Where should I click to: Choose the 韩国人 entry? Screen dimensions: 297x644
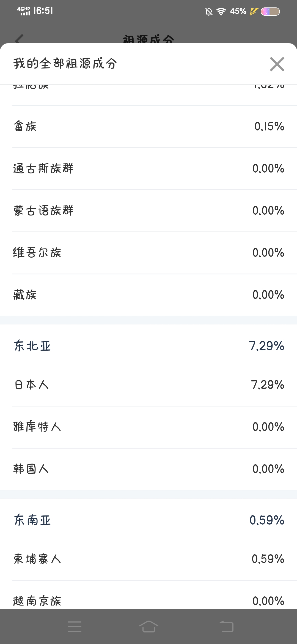pyautogui.click(x=148, y=469)
